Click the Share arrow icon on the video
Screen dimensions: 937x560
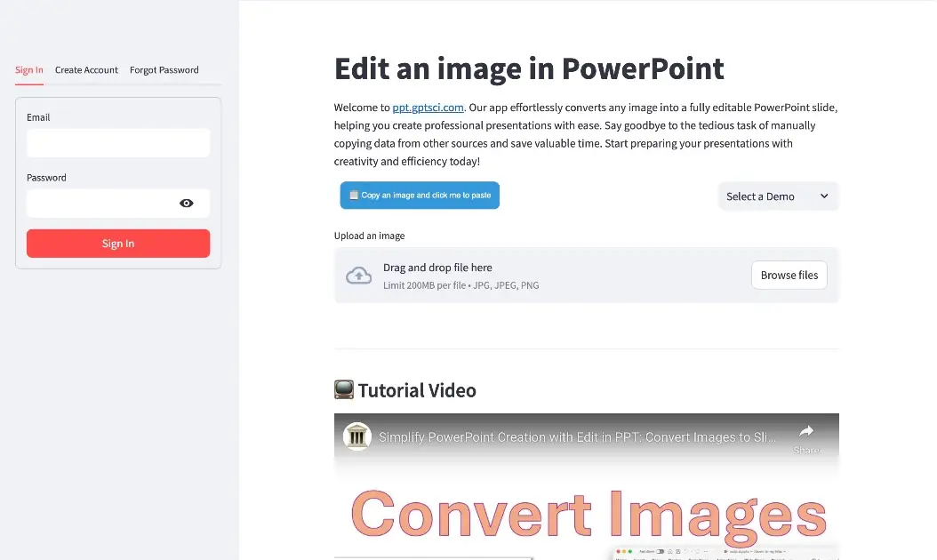[806, 433]
